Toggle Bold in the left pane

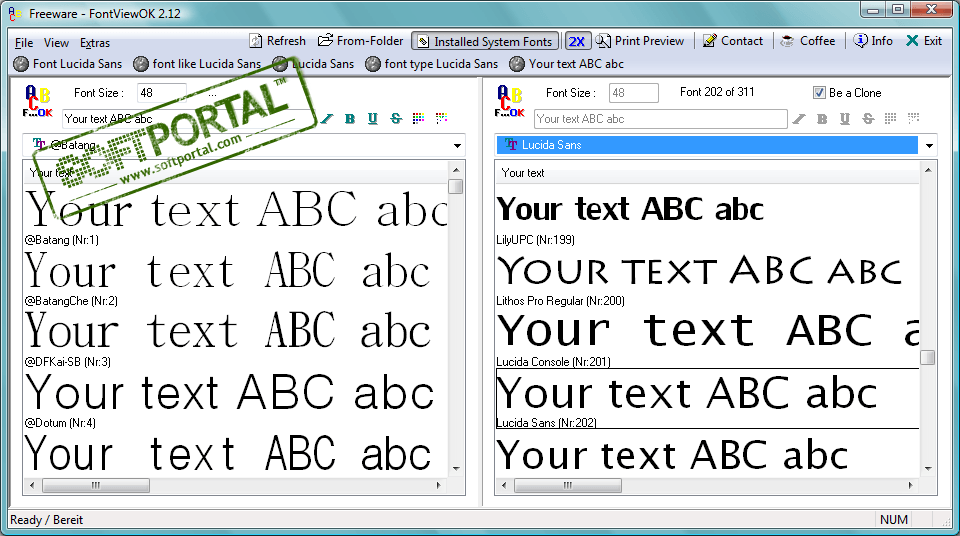coord(350,119)
